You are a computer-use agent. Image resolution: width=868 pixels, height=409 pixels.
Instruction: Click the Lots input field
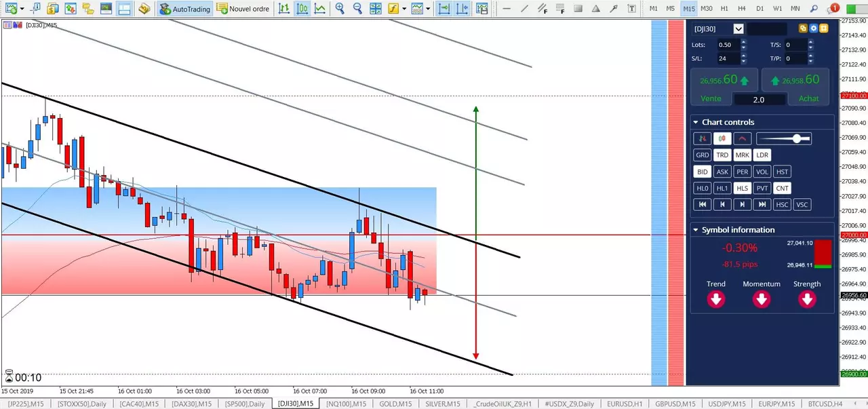coord(728,45)
